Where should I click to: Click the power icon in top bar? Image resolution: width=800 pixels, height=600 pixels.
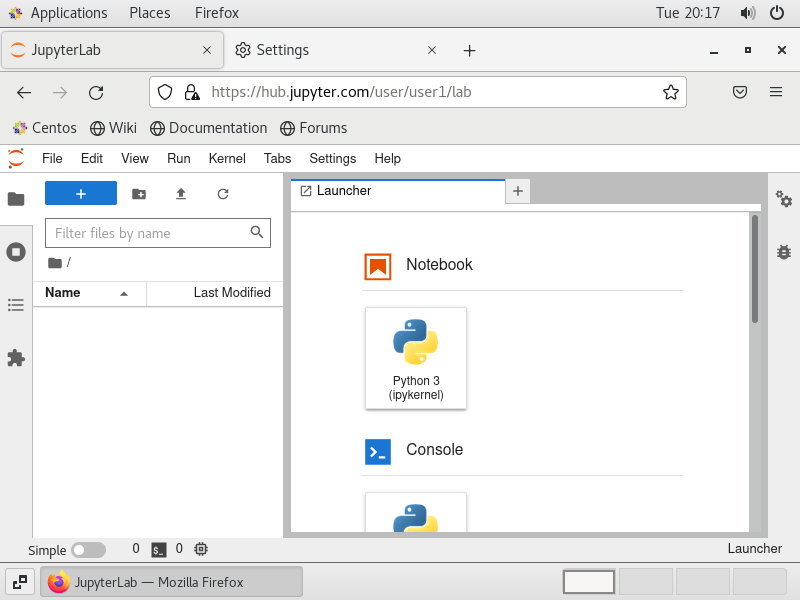tap(777, 13)
